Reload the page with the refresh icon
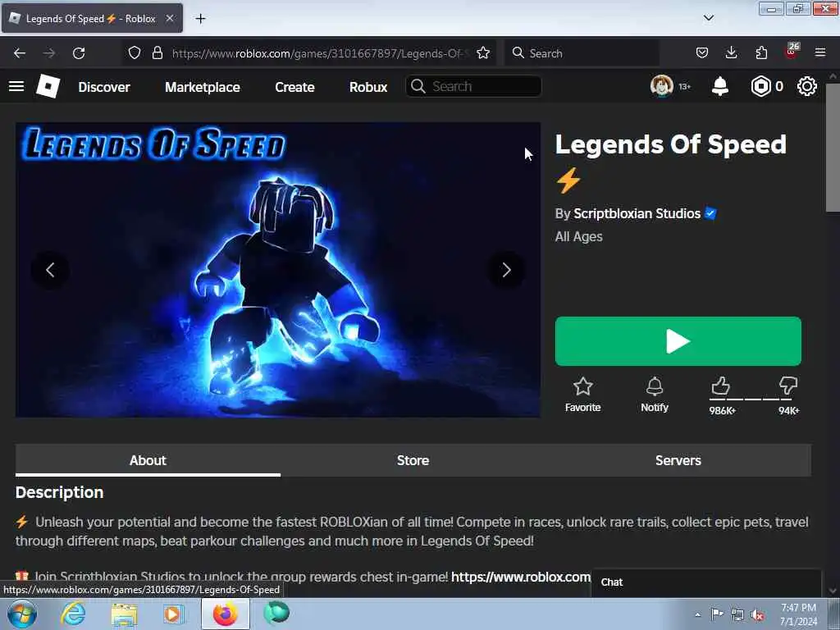This screenshot has height=630, width=840. [x=79, y=53]
